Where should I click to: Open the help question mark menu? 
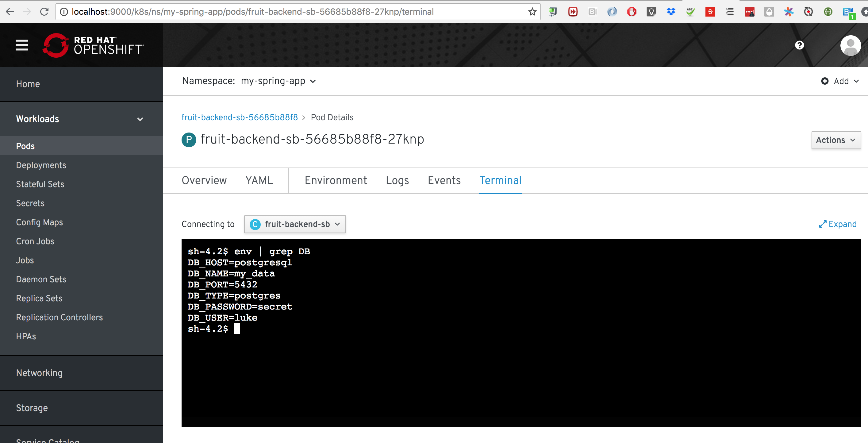pos(799,45)
